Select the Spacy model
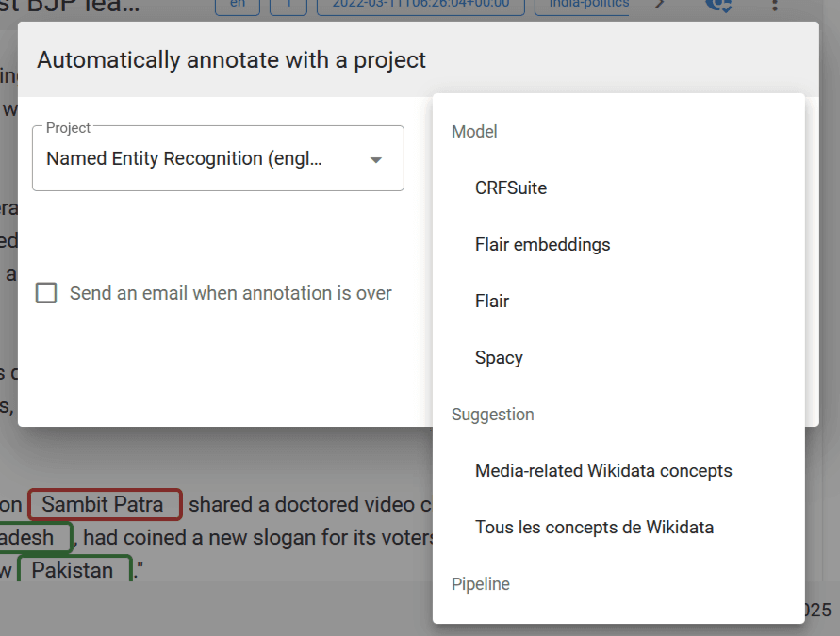 point(499,358)
